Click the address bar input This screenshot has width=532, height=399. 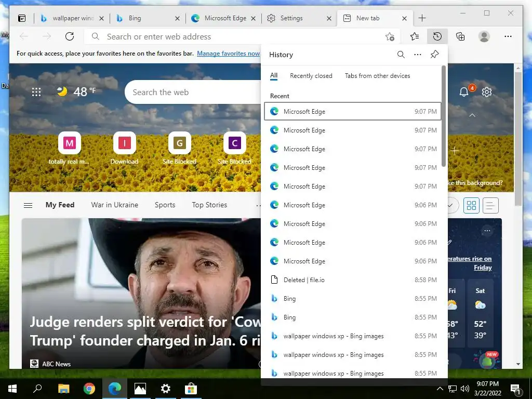point(243,37)
